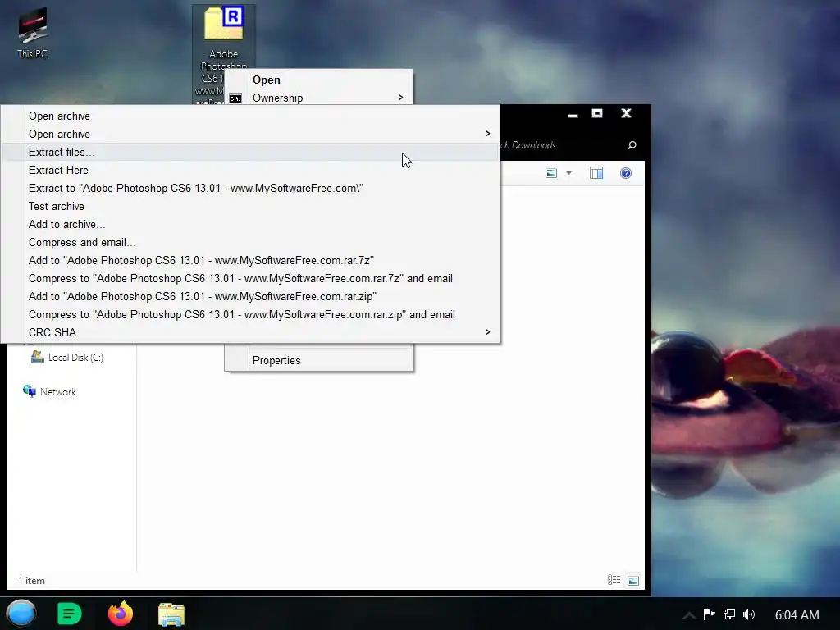Screen dimensions: 840x630
Task: Expand the Ownership submenu arrow
Action: (400, 97)
